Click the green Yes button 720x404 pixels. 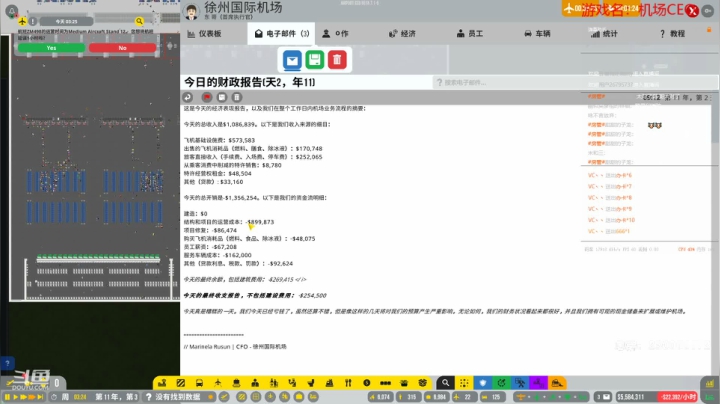pos(51,48)
